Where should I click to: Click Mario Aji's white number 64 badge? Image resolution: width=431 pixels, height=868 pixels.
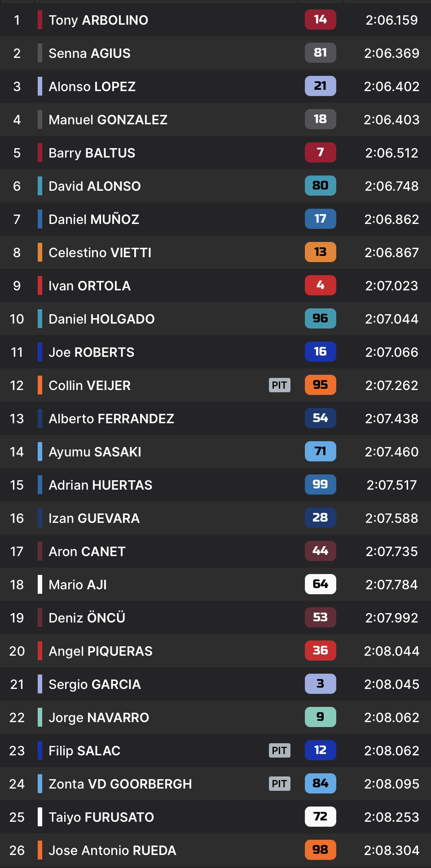(x=320, y=584)
